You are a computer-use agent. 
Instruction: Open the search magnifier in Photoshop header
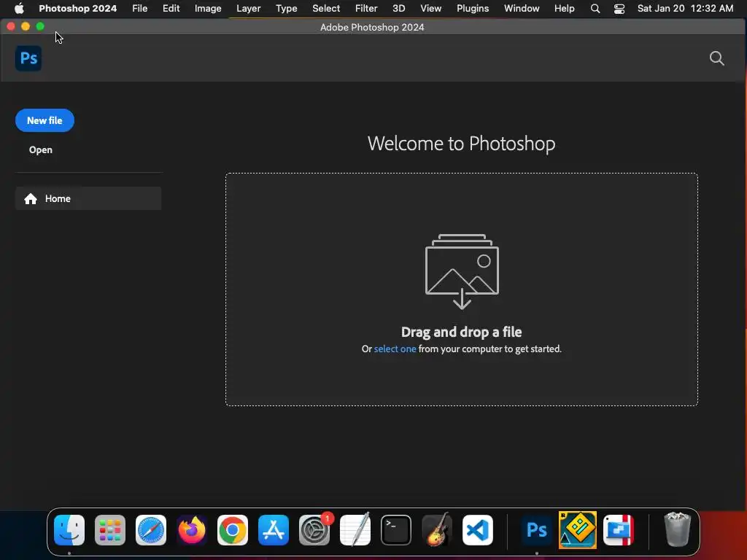(x=716, y=58)
